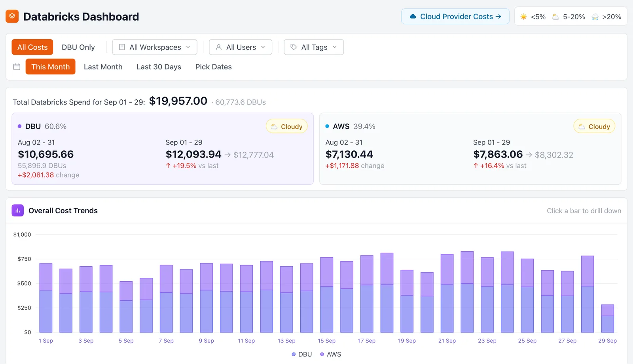
Task: Click the purple bar chart icon
Action: tap(18, 210)
